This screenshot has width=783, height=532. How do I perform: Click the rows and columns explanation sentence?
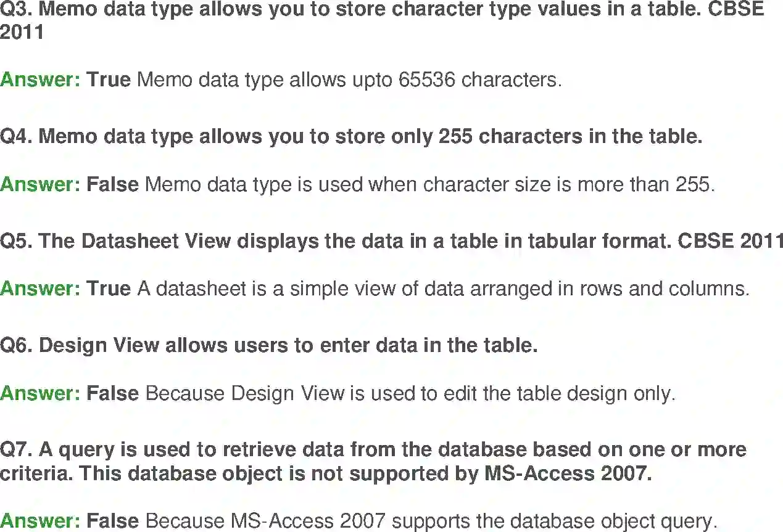[443, 289]
